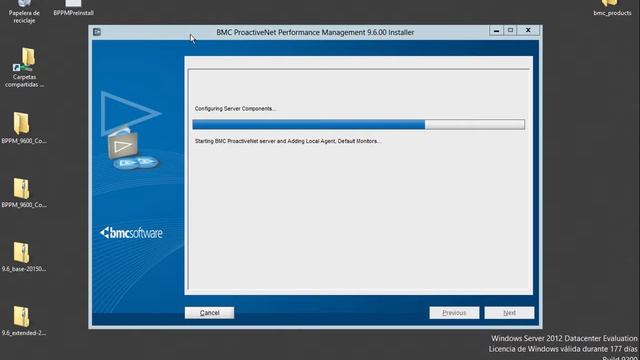Open the installer window system menu icon

point(97,32)
